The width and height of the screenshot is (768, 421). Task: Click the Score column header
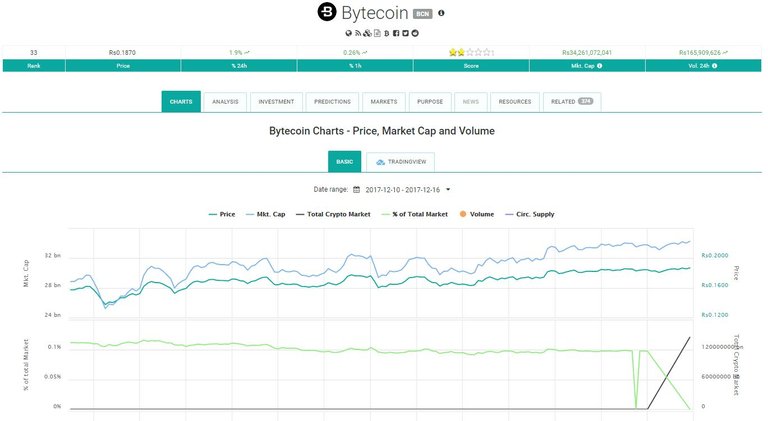[471, 66]
